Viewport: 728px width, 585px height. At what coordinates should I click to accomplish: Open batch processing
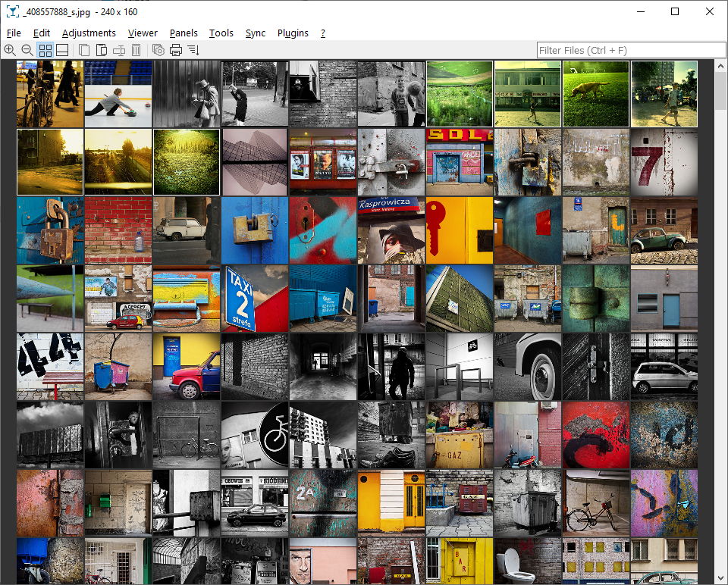click(159, 50)
